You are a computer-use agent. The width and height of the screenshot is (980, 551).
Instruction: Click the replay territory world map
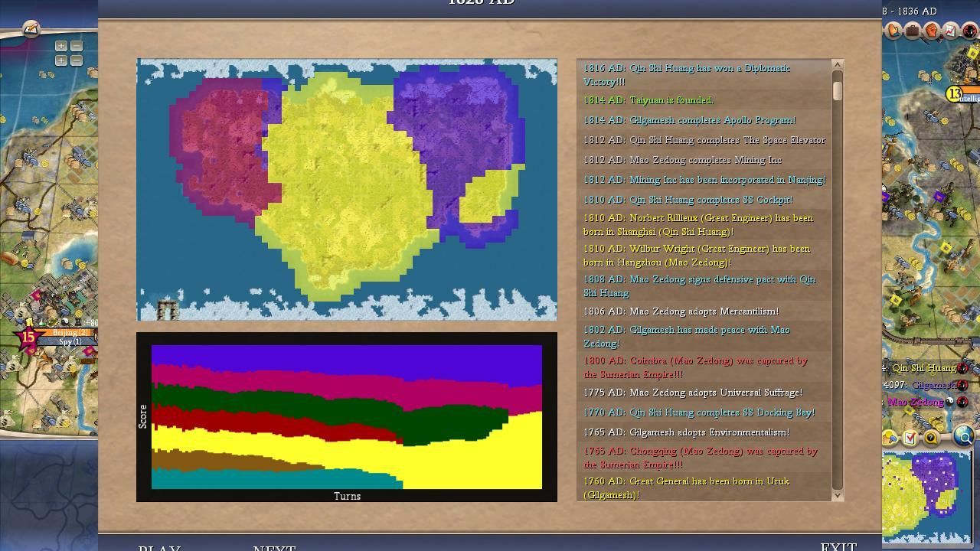[x=347, y=189]
